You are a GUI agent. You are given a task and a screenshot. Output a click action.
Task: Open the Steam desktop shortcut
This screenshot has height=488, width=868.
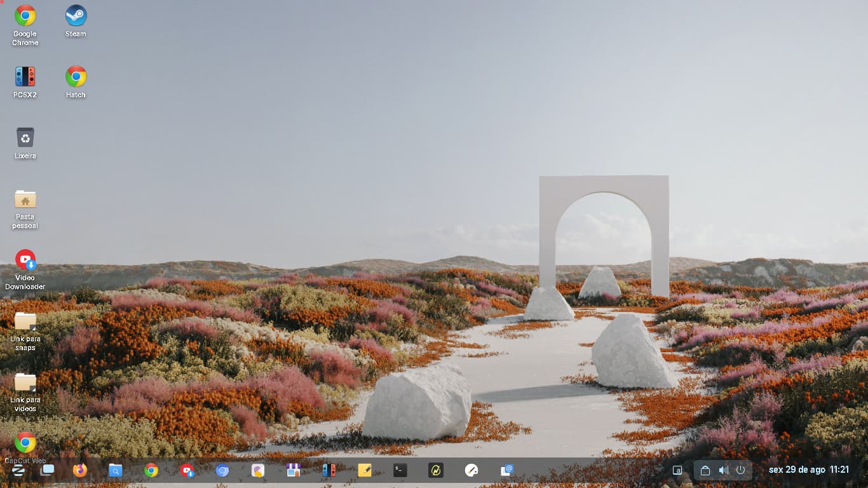(76, 16)
